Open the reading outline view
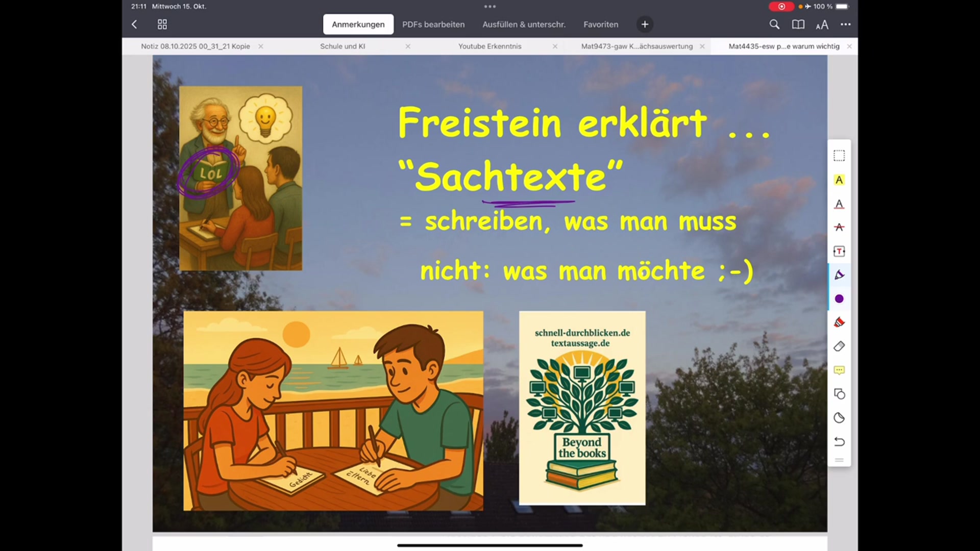 tap(798, 24)
